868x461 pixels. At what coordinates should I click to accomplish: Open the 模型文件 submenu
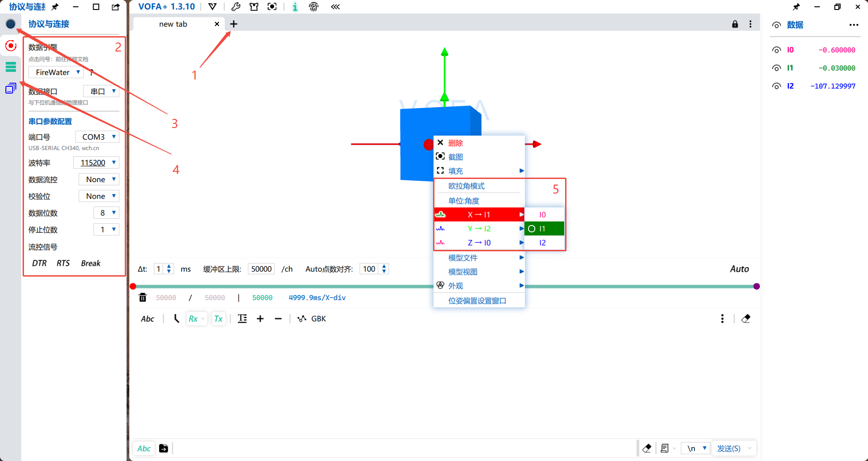pyautogui.click(x=479, y=258)
